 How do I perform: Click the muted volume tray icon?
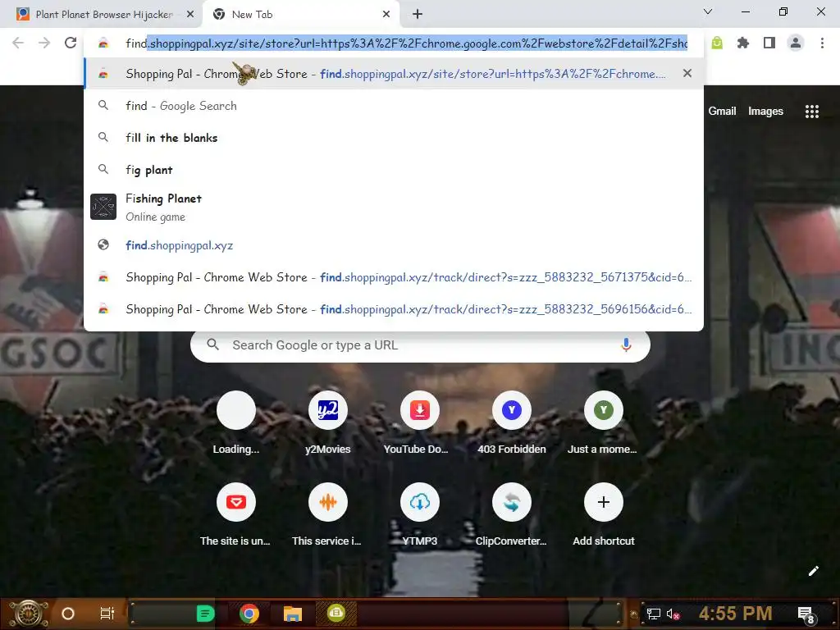point(673,614)
